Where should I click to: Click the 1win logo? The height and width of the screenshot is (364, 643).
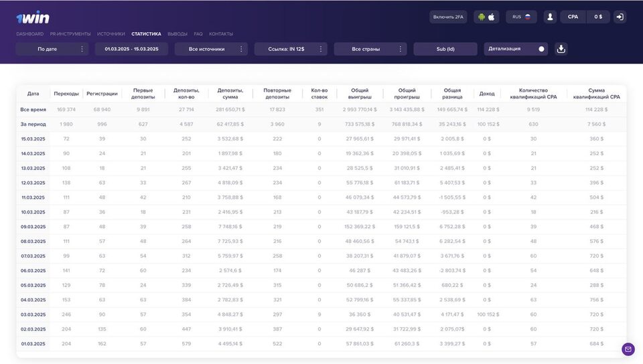32,17
